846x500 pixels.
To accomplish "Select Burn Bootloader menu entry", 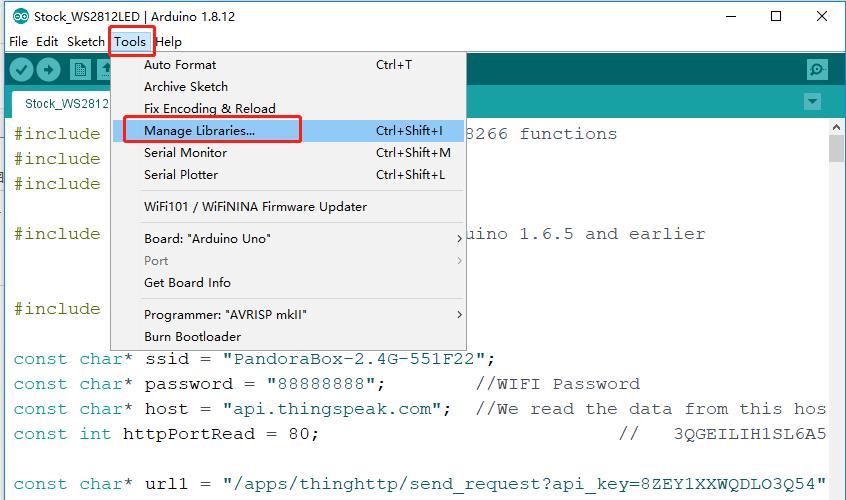I will pyautogui.click(x=192, y=337).
